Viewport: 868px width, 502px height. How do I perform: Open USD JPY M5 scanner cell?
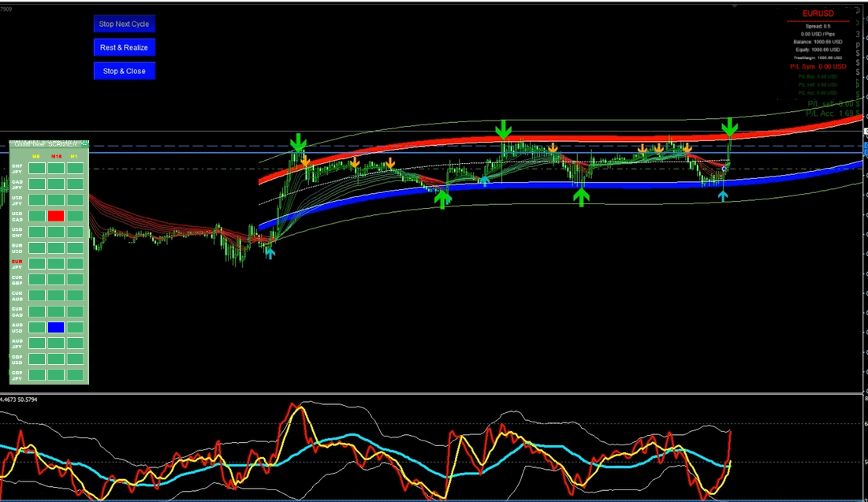click(37, 200)
